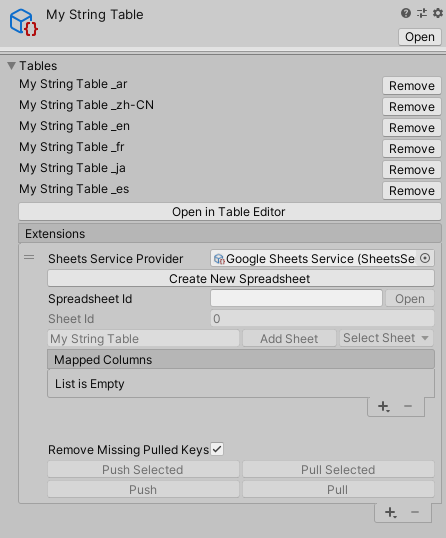Click the Open button in header
Screen dimensions: 446x538
[x=420, y=37]
